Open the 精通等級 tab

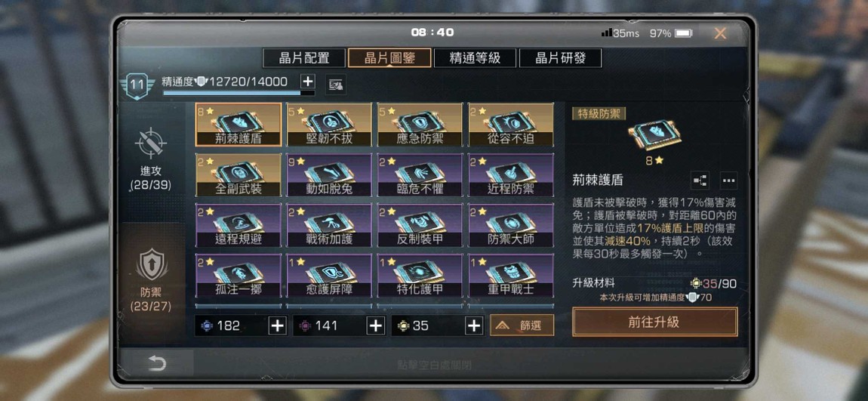click(475, 57)
